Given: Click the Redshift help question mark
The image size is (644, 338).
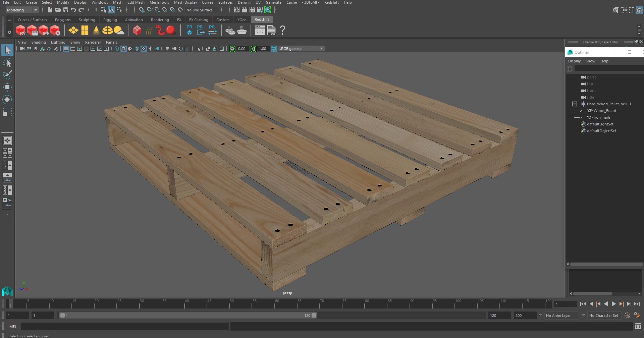Looking at the screenshot, I should click(x=282, y=31).
